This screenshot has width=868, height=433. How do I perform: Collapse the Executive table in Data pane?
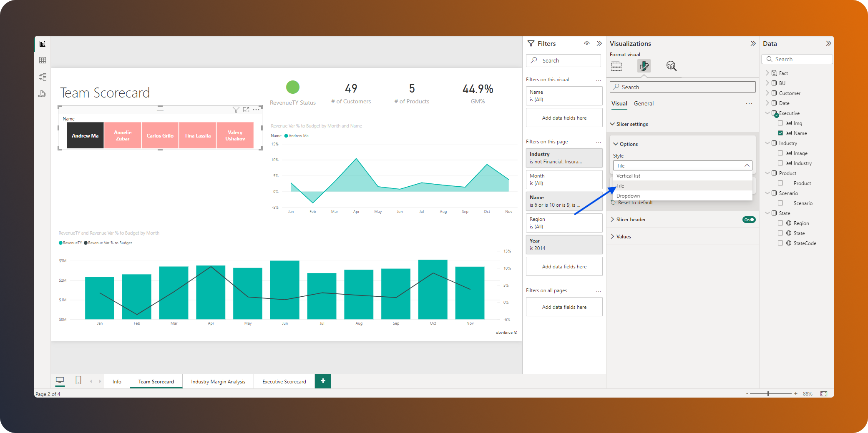[x=767, y=113]
